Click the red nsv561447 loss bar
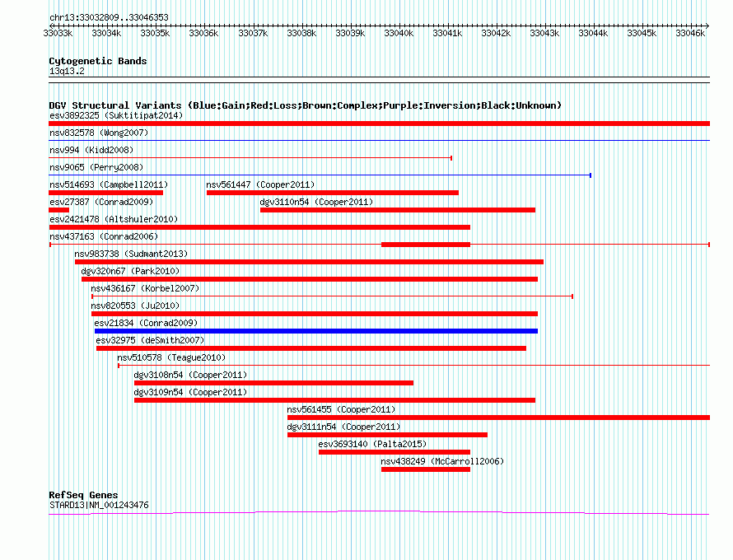This screenshot has height=560, width=733. pos(333,193)
